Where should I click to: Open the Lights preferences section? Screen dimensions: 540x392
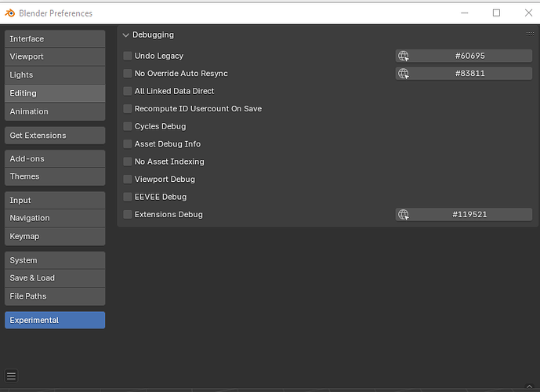(x=55, y=74)
